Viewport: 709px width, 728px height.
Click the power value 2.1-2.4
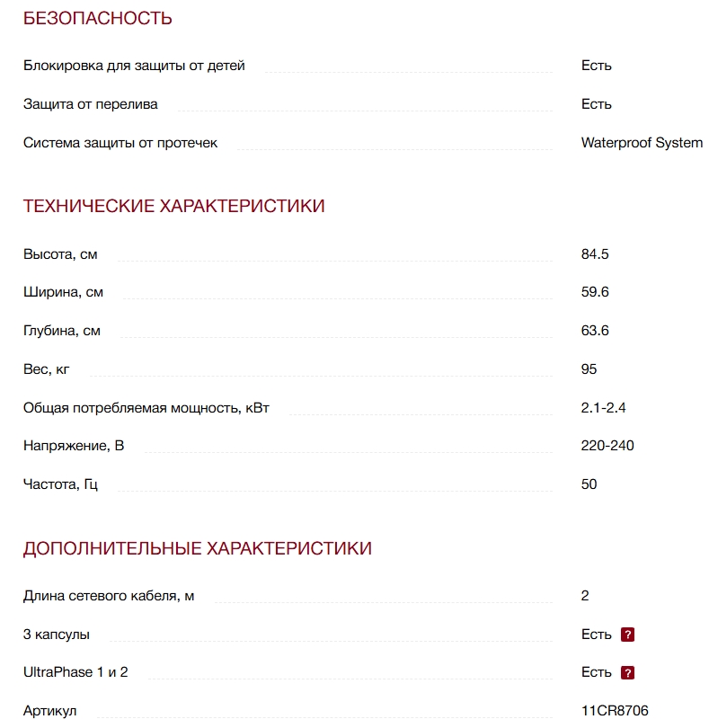pyautogui.click(x=603, y=408)
